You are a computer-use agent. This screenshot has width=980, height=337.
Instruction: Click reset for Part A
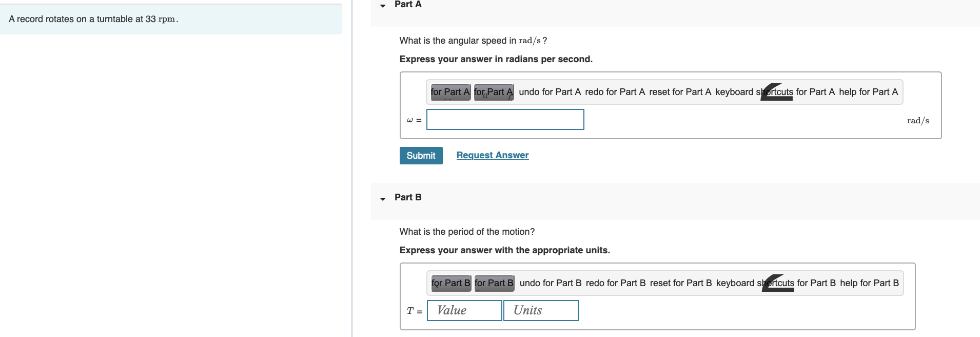coord(680,92)
